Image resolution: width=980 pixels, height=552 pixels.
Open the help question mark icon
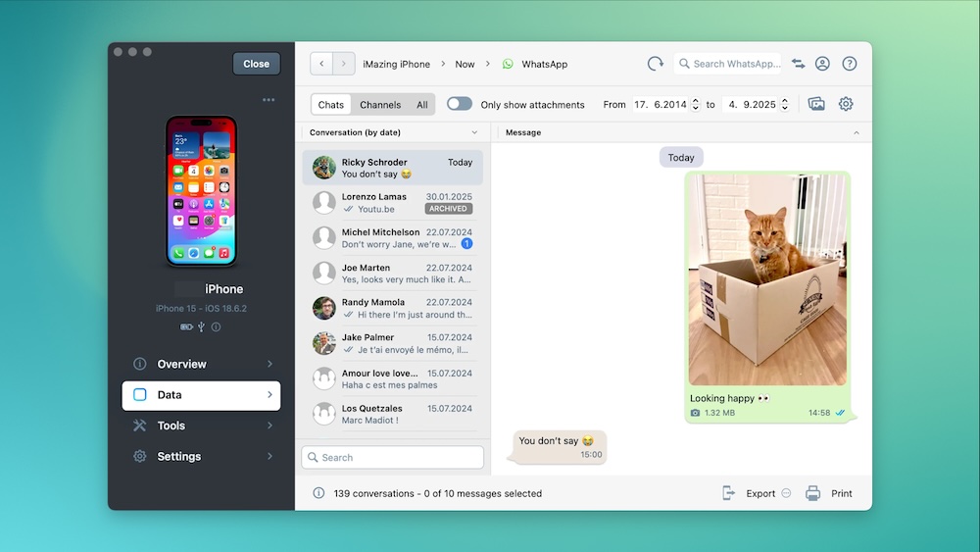[x=850, y=64]
